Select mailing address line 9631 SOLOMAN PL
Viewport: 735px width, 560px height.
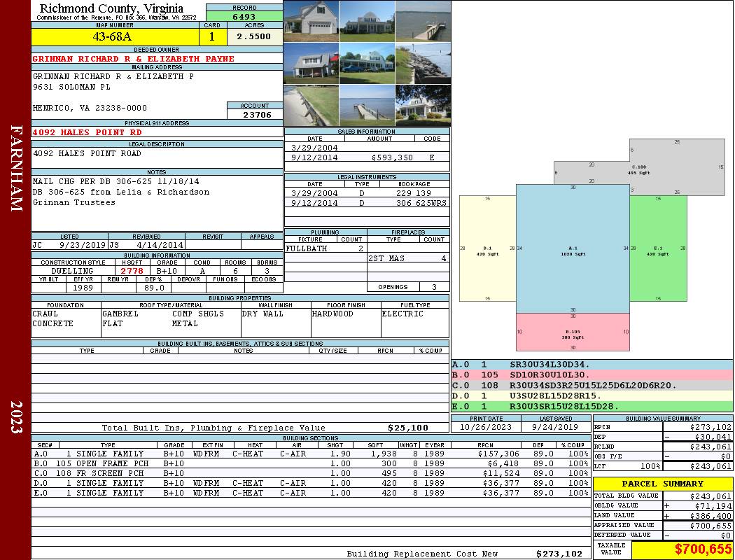71,87
